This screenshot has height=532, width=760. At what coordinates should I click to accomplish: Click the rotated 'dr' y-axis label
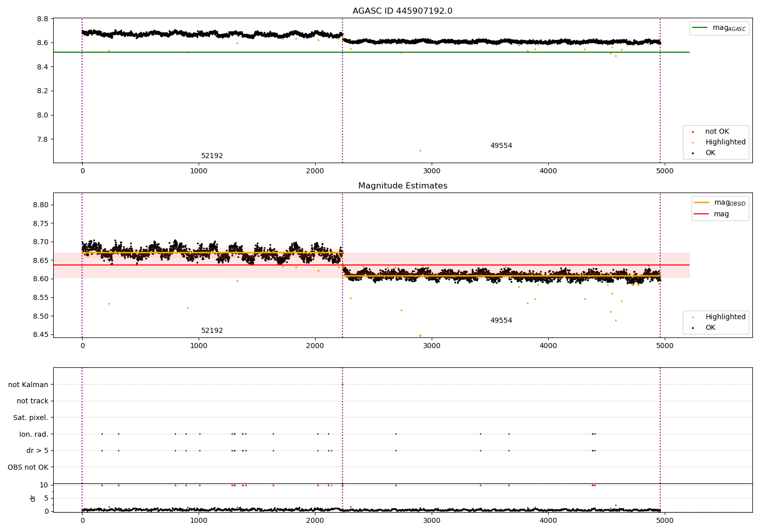click(33, 498)
